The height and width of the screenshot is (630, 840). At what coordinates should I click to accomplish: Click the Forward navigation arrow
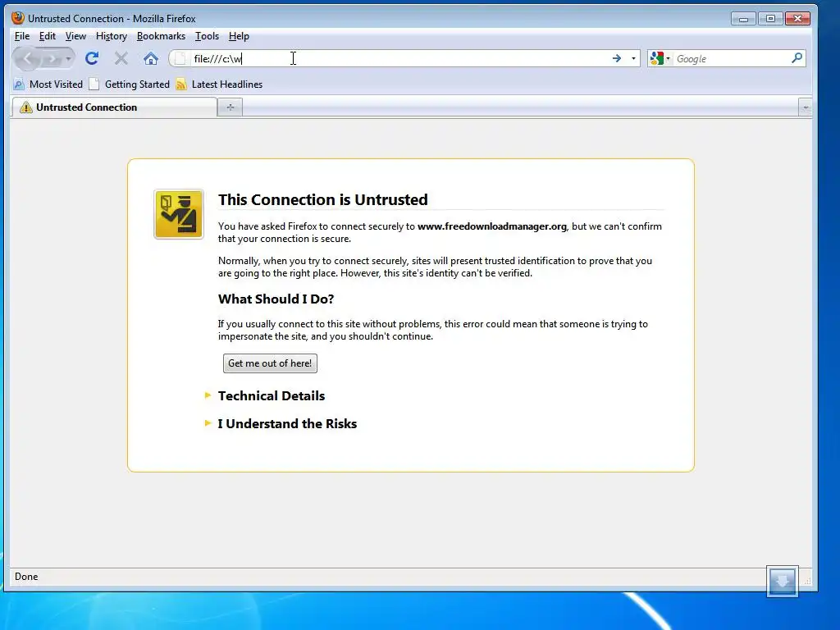pyautogui.click(x=52, y=58)
